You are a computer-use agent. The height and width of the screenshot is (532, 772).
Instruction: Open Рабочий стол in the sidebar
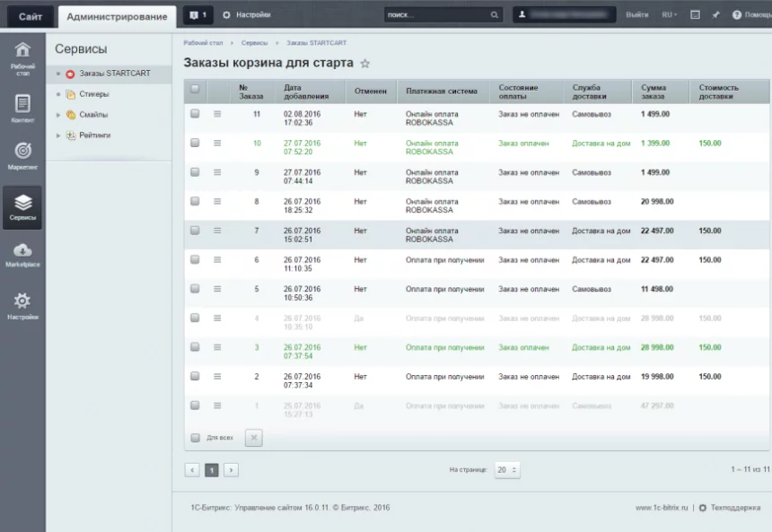coord(22,56)
